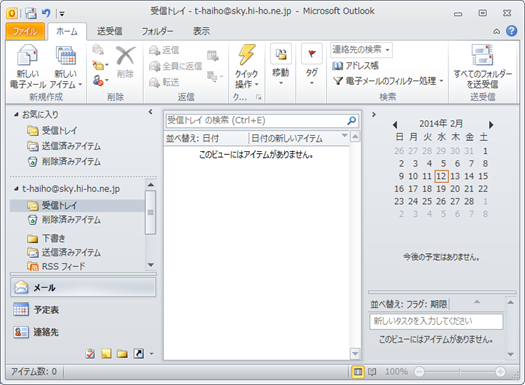525x385 pixels.
Task: Click the large 削除 delete X icon
Action: click(126, 56)
